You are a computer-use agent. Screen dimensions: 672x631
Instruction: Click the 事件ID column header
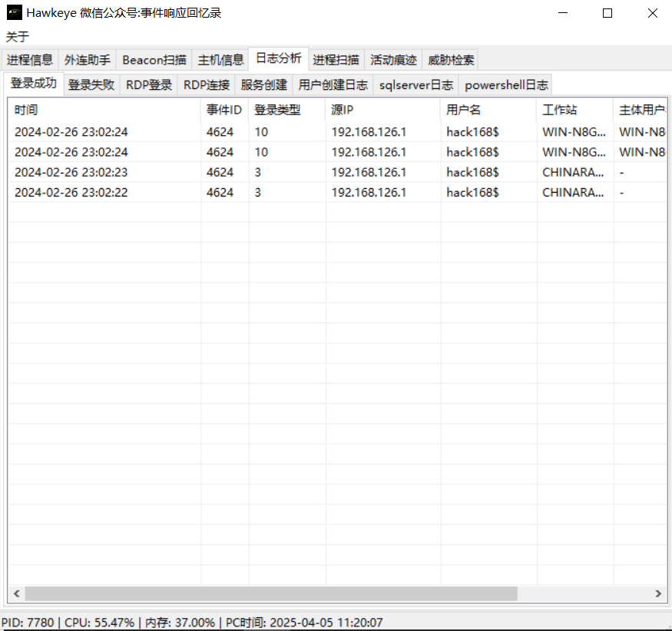click(x=224, y=110)
